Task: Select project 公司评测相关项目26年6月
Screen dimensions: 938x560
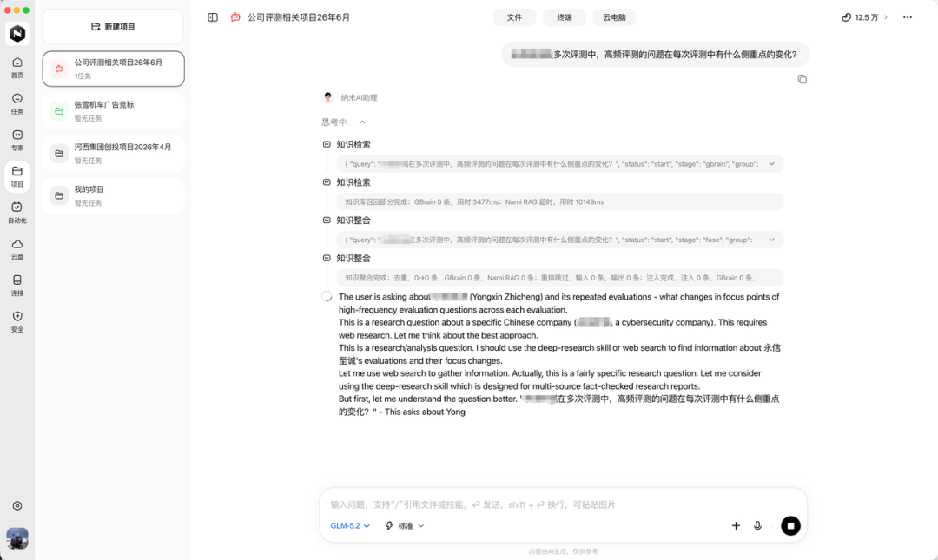Action: [113, 69]
